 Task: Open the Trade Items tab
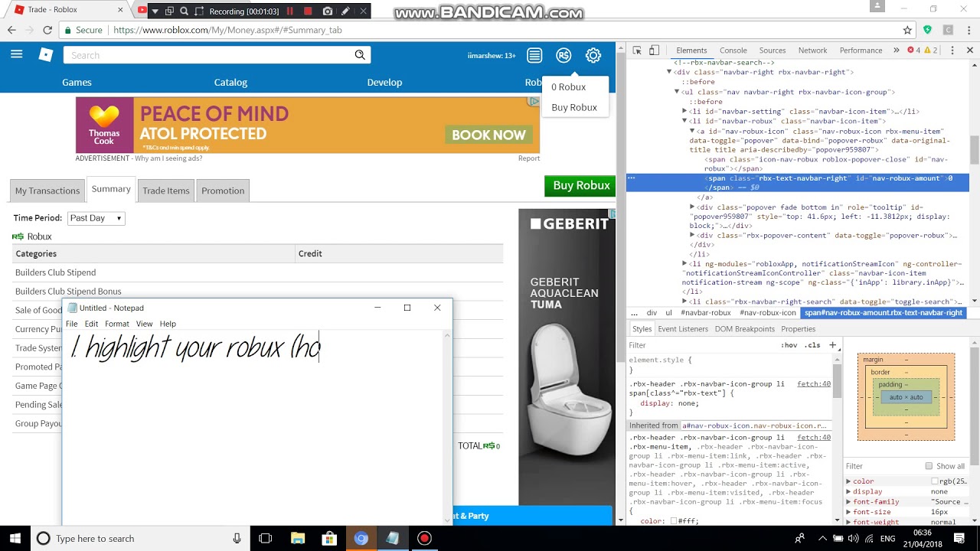165,191
